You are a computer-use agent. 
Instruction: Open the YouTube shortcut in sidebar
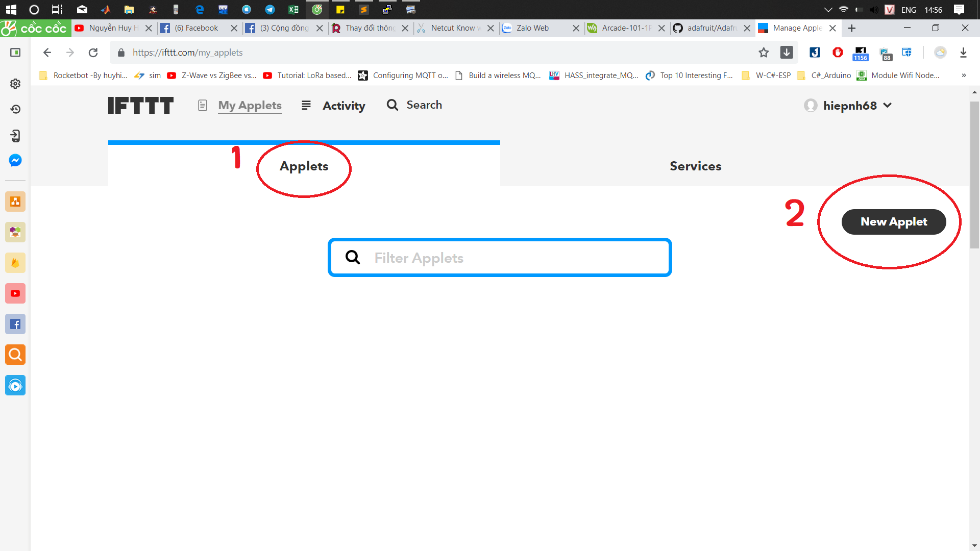point(15,293)
